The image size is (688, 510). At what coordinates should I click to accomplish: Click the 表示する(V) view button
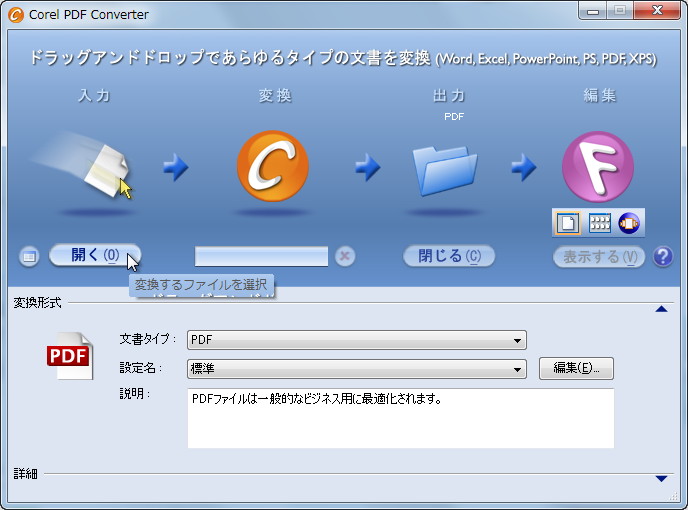599,257
